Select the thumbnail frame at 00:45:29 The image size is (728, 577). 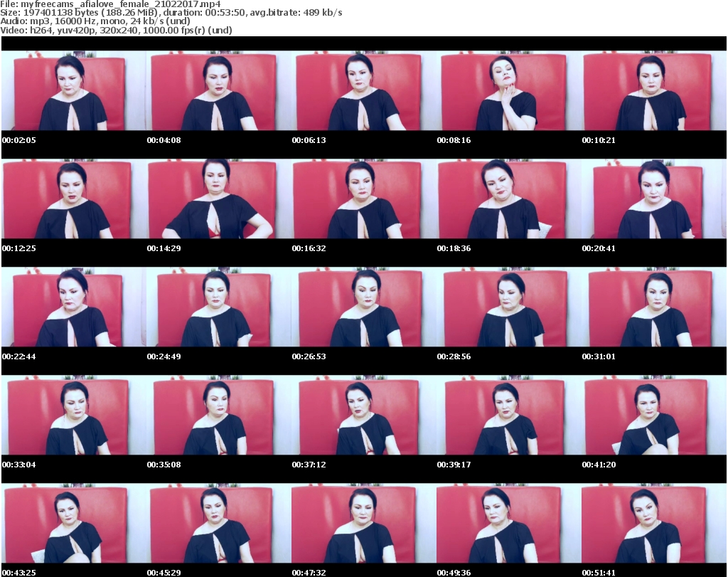[219, 524]
